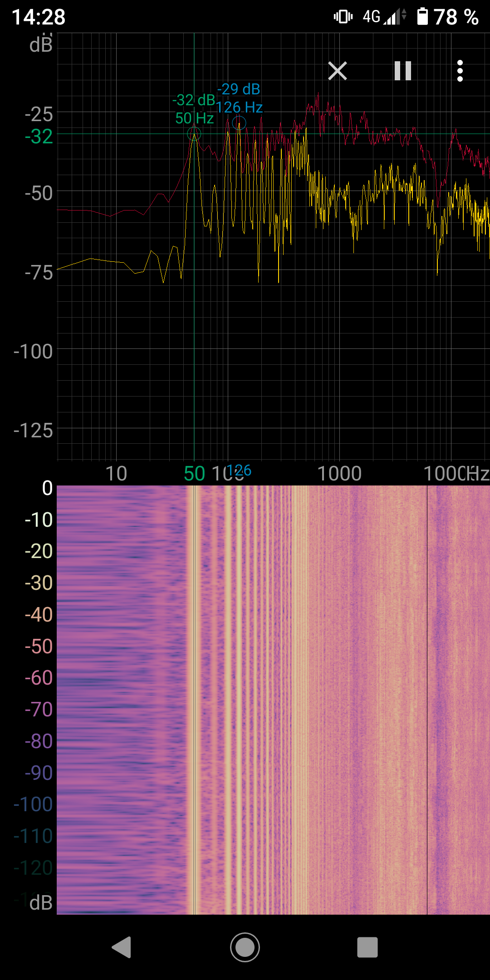Tap the '126 Hz' blue frequency label
This screenshot has width=490, height=980.
pyautogui.click(x=239, y=107)
